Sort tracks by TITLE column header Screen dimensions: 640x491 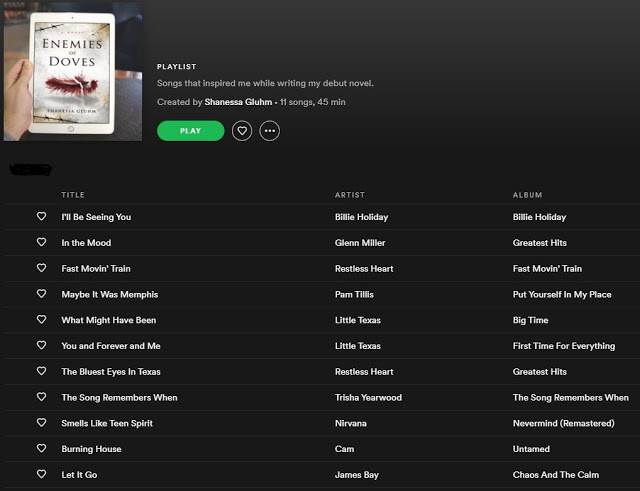pyautogui.click(x=73, y=195)
